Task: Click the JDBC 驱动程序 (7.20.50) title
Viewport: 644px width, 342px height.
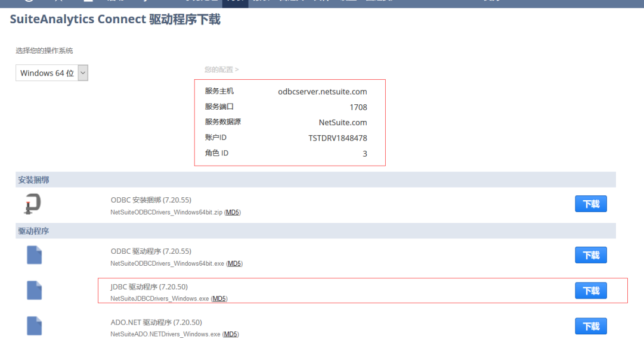Action: pos(149,287)
